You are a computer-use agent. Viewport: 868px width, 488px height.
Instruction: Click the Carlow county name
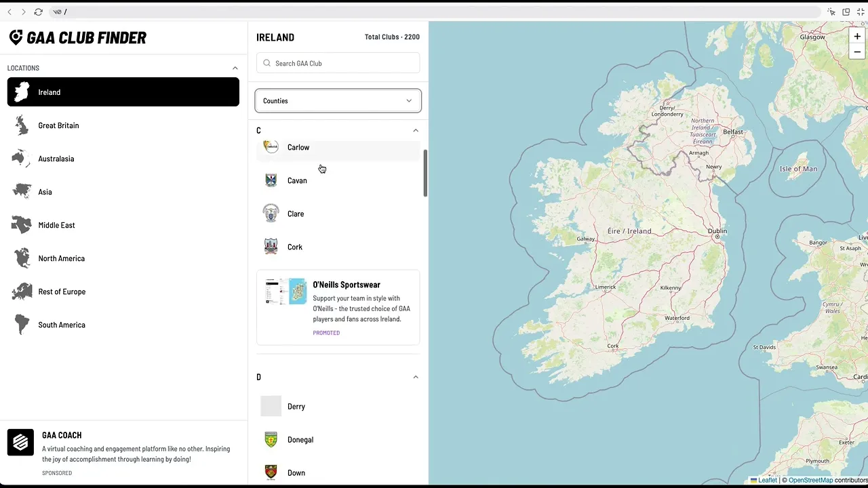tap(298, 147)
